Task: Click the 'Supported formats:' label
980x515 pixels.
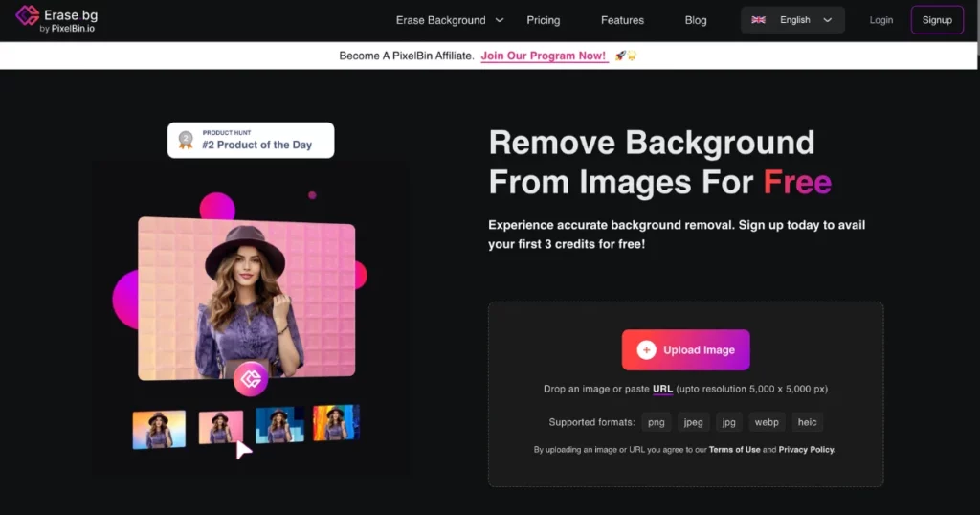Action: click(591, 422)
